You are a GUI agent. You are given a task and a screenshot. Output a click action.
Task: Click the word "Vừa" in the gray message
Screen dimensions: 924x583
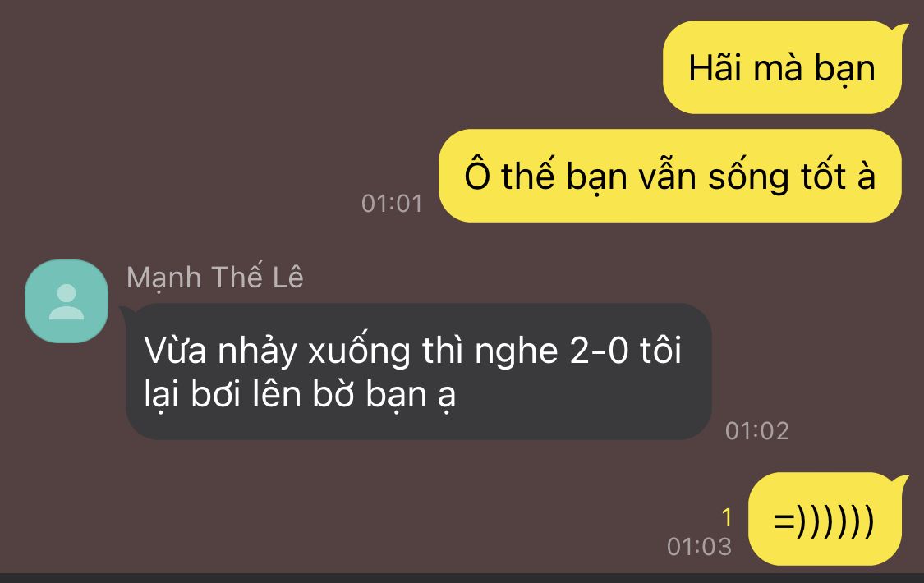tap(176, 351)
